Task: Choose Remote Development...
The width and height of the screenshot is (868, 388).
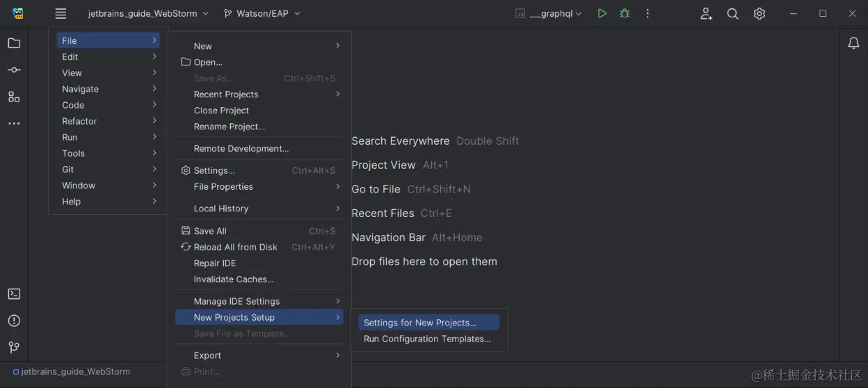Action: pos(259,148)
